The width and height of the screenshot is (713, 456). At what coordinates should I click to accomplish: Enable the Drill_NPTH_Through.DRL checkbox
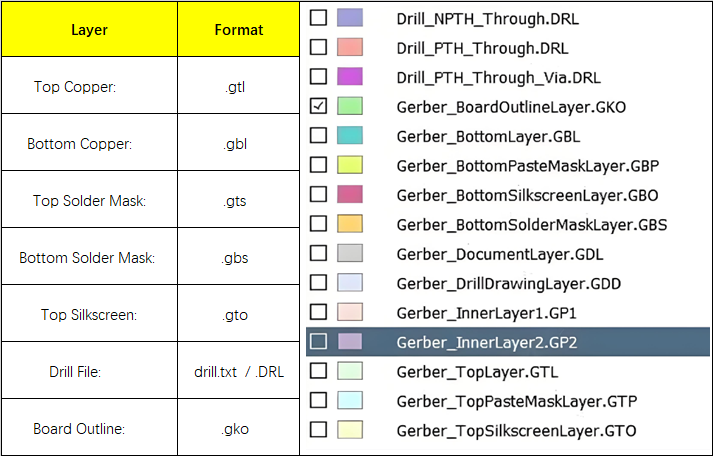pyautogui.click(x=318, y=18)
